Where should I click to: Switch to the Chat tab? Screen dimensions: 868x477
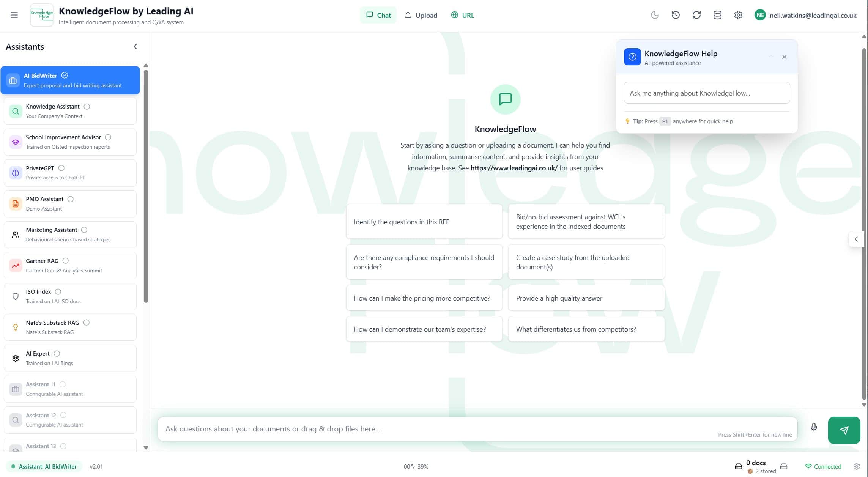point(378,15)
